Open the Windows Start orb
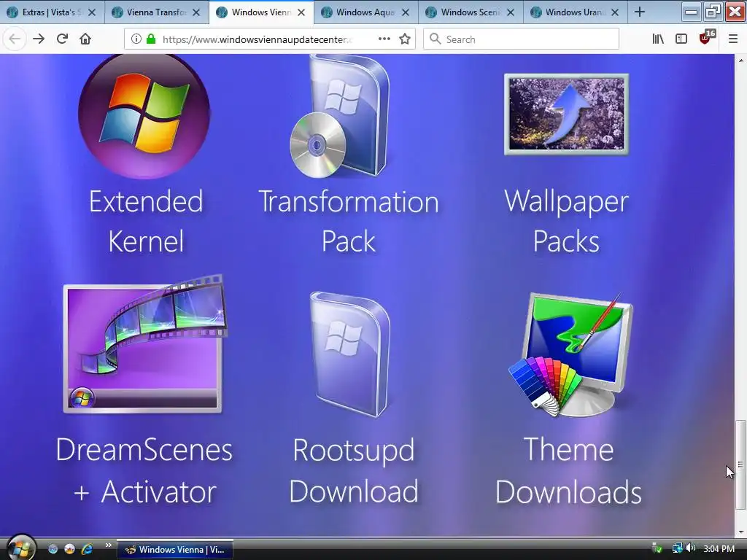 pyautogui.click(x=20, y=548)
